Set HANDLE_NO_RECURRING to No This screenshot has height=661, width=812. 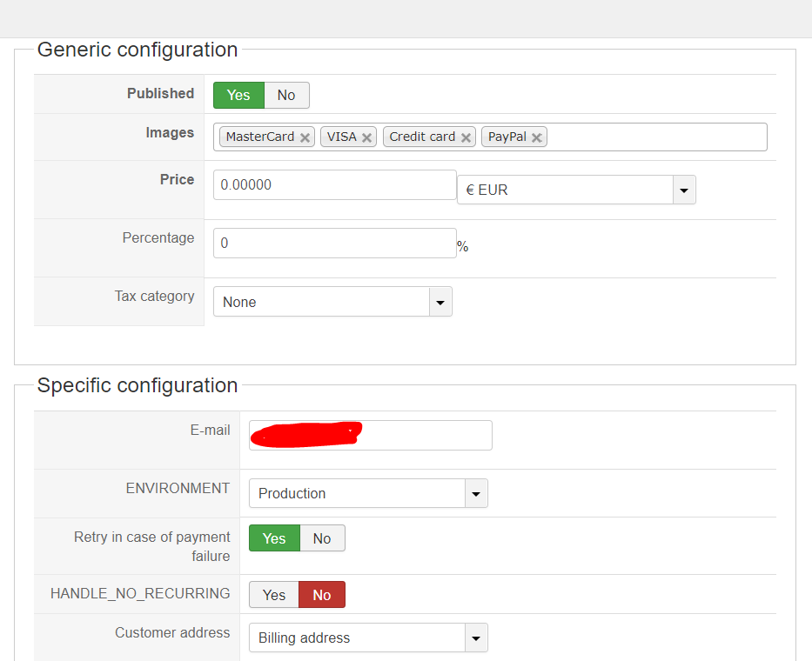click(x=322, y=595)
